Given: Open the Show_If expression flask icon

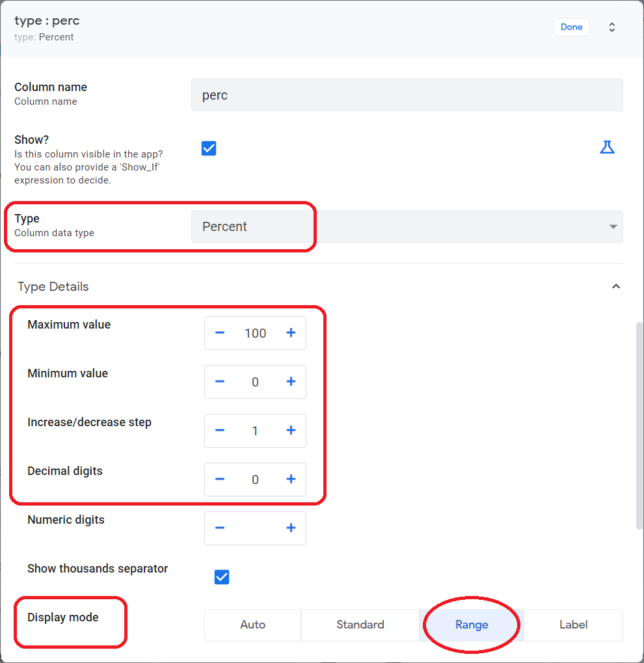Looking at the screenshot, I should [607, 148].
